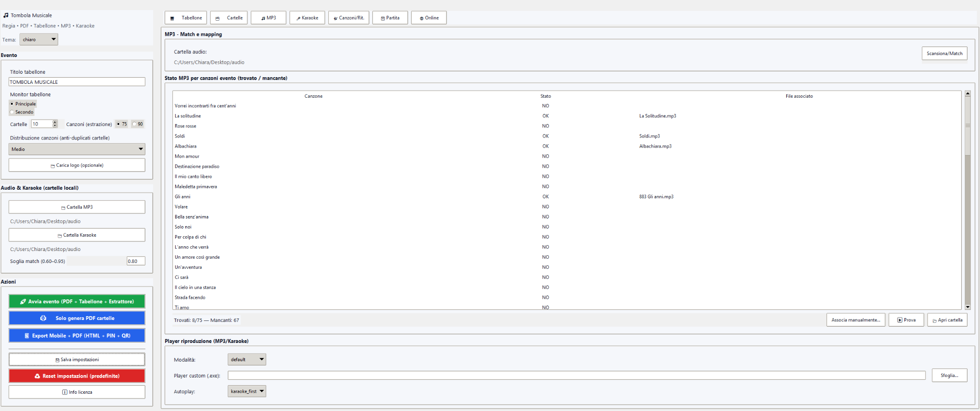Click the info icon on Info licenza
The height and width of the screenshot is (411, 980).
[x=65, y=392]
